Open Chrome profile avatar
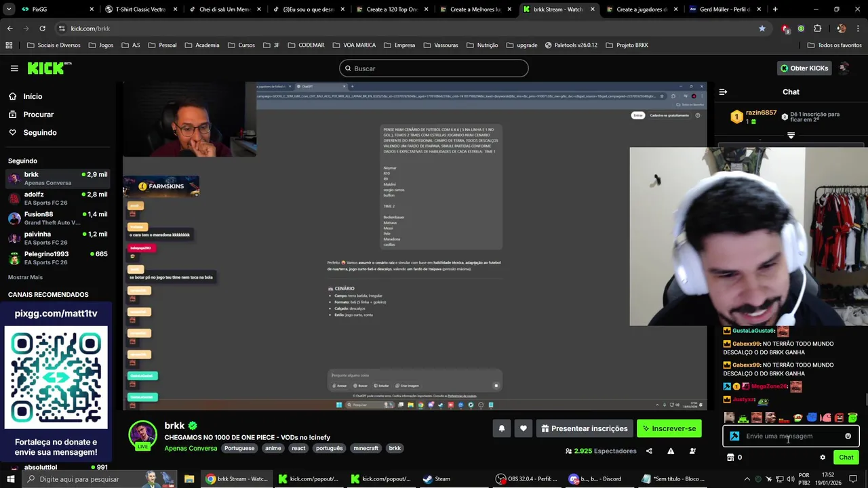The height and width of the screenshot is (488, 868). tap(842, 28)
